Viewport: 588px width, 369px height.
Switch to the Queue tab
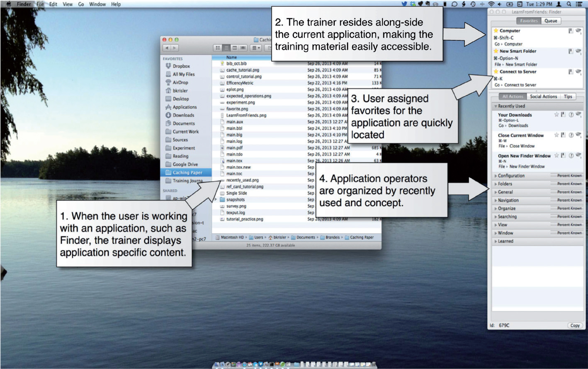(x=551, y=21)
